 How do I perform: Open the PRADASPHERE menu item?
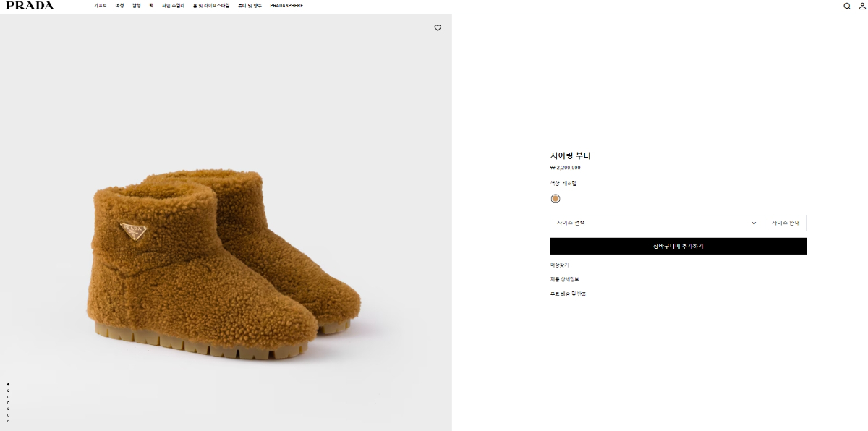(286, 6)
